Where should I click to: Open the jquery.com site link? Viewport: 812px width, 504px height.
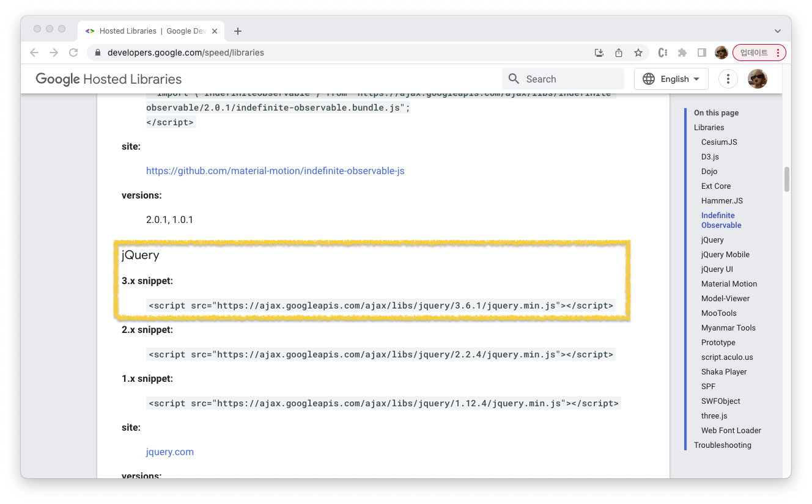click(x=170, y=452)
